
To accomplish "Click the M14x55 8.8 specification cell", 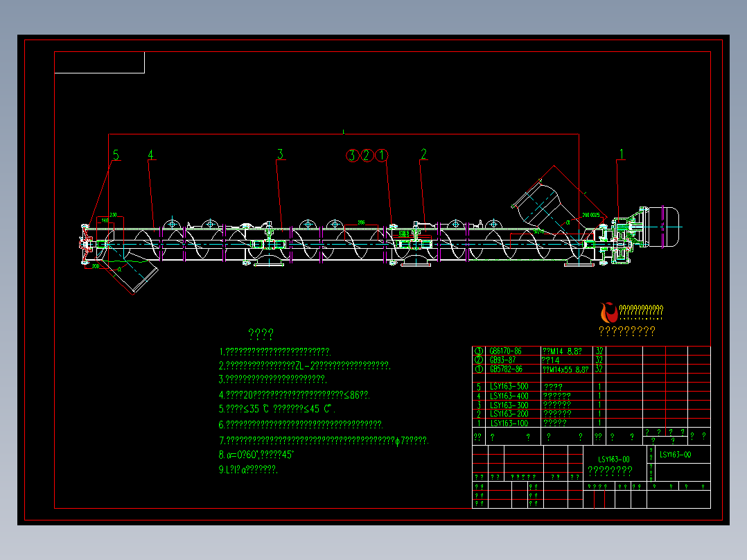I will tap(565, 369).
